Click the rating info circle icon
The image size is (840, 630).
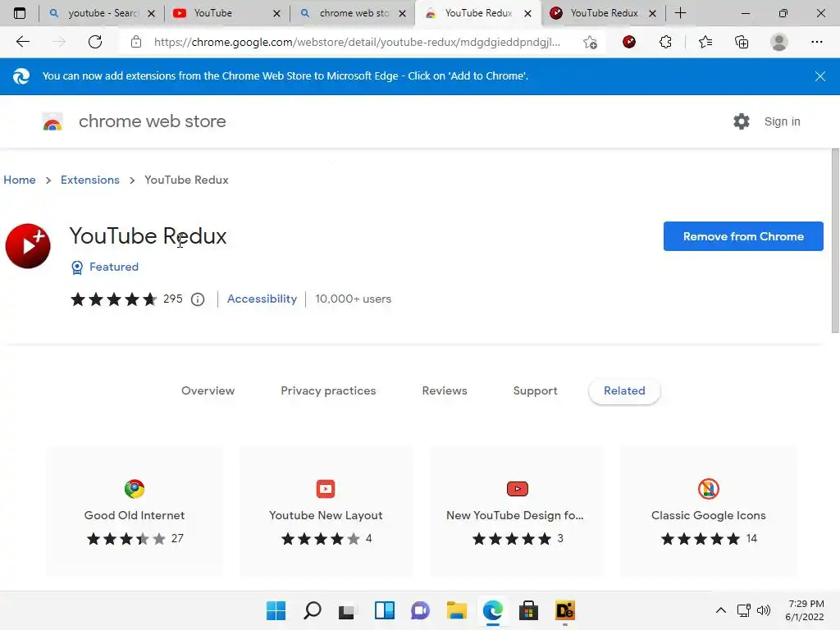(198, 299)
